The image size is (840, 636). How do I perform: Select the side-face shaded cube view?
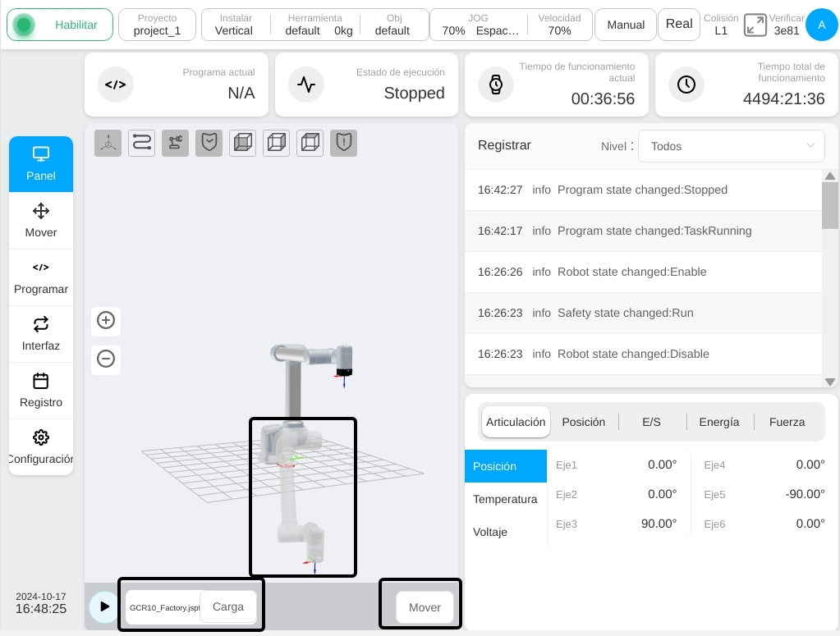(277, 143)
